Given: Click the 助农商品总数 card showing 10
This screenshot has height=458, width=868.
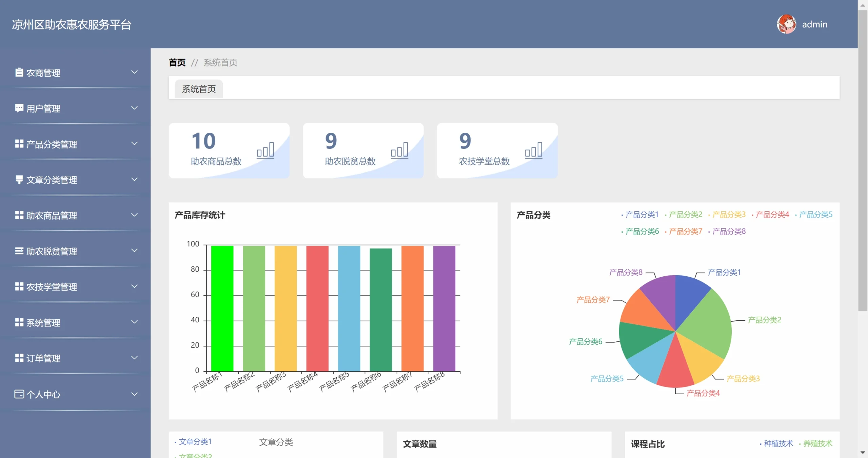Looking at the screenshot, I should pos(229,150).
